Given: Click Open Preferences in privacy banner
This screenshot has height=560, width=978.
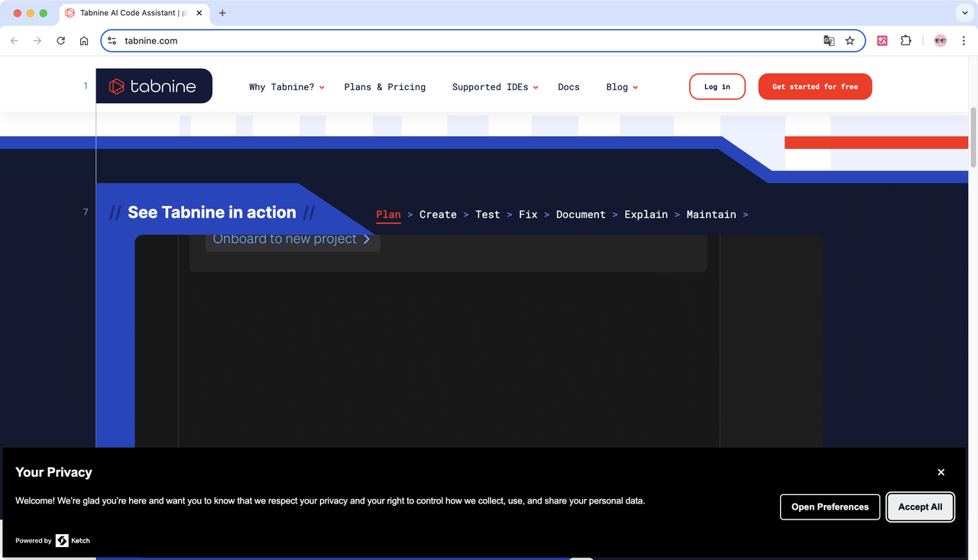Looking at the screenshot, I should (830, 507).
